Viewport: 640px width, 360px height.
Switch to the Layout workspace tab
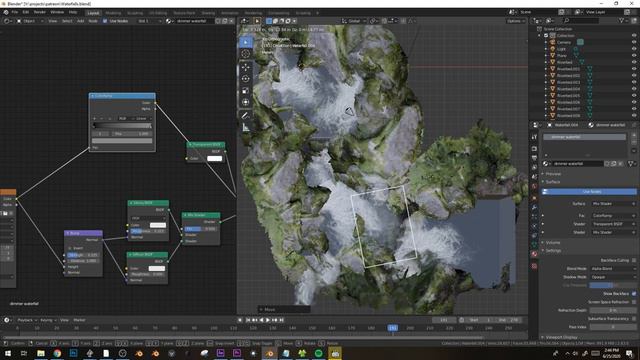[93, 13]
